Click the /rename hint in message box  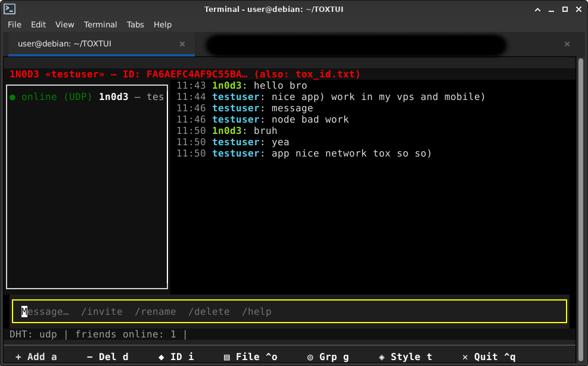pos(155,312)
